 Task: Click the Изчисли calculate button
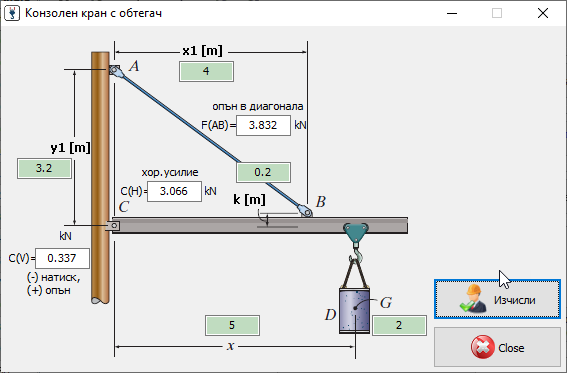[x=497, y=299]
